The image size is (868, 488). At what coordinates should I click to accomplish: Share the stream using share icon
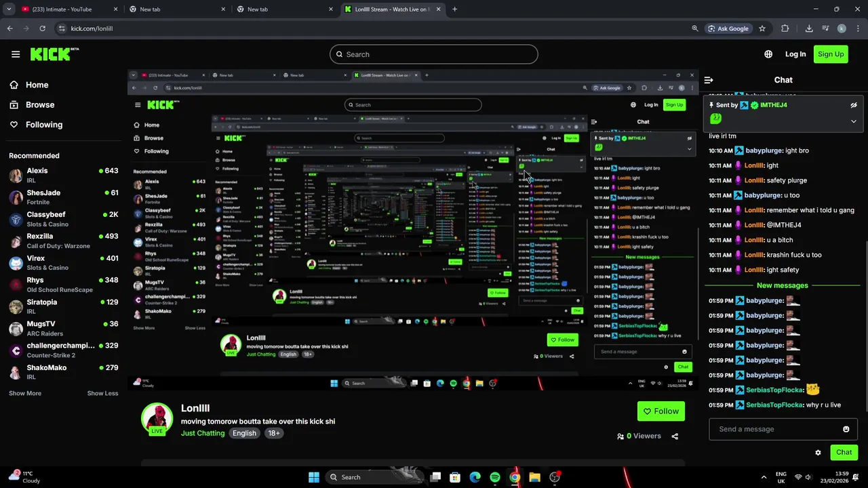pyautogui.click(x=675, y=436)
